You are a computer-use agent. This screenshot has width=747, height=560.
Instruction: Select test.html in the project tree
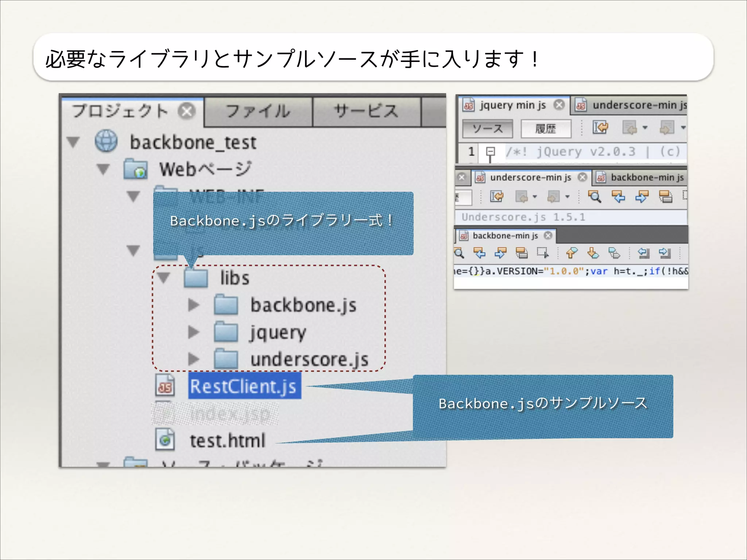tap(228, 440)
